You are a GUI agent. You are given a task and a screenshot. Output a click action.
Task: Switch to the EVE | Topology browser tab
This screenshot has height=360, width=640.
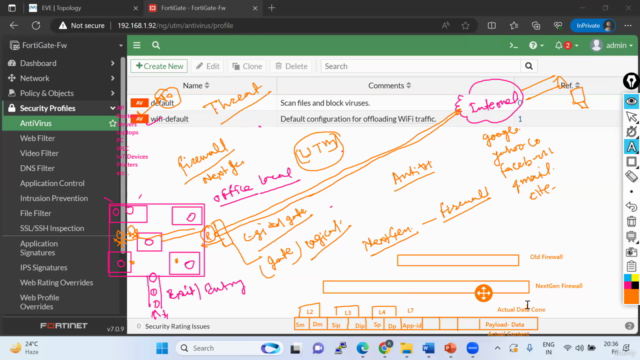(x=82, y=8)
